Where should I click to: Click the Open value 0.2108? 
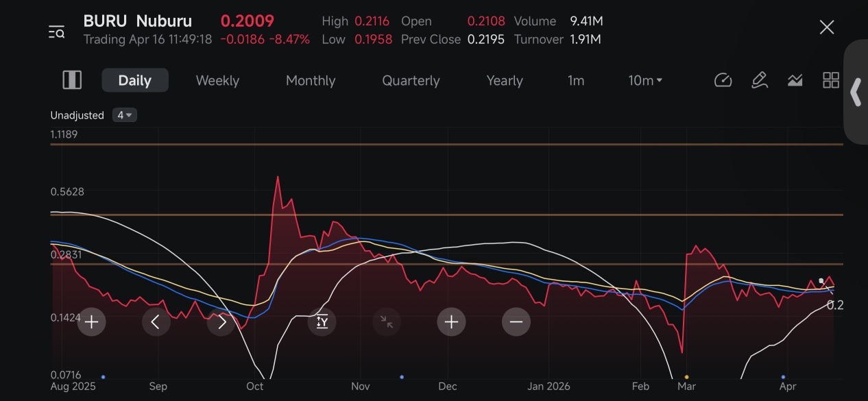tap(486, 21)
